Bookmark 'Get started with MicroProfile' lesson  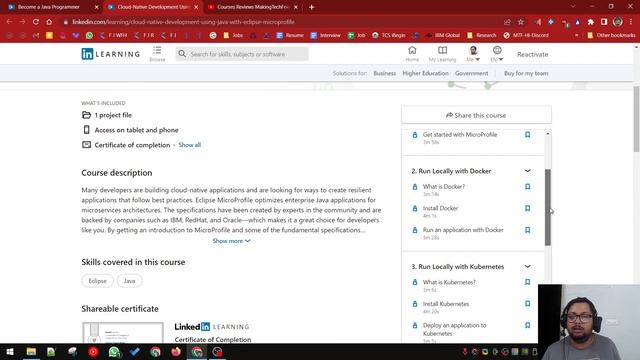click(527, 135)
